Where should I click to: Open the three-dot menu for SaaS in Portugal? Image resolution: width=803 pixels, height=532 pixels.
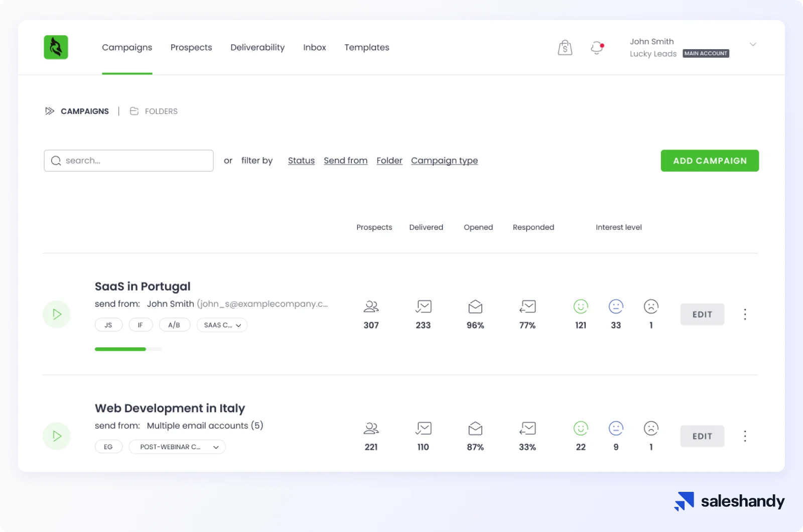745,314
